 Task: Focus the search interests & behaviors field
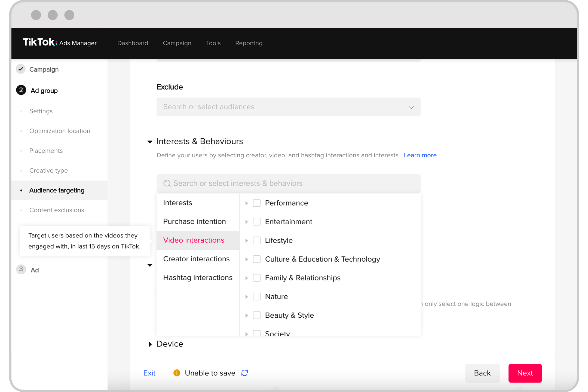click(288, 183)
